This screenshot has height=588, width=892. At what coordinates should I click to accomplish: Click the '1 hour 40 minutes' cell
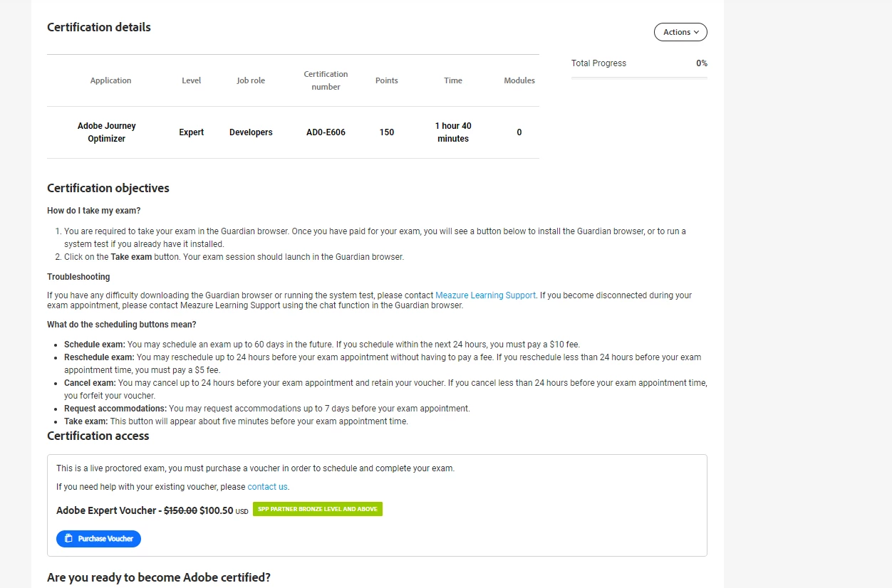(x=453, y=132)
